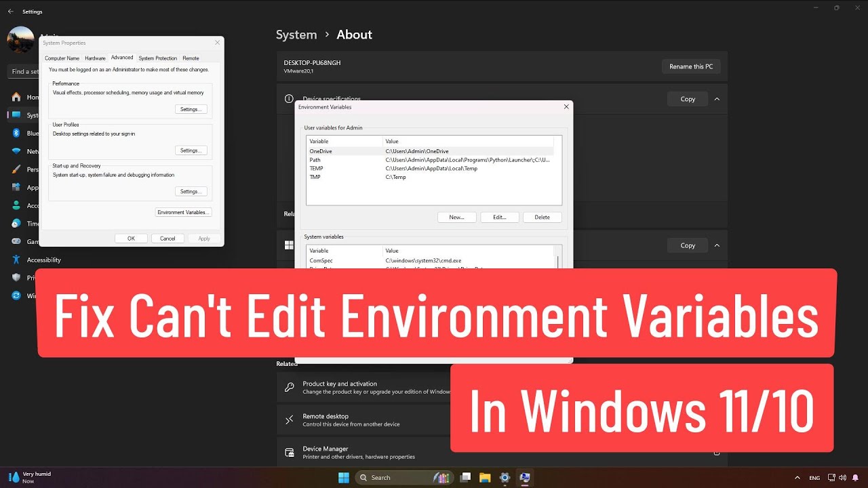868x488 pixels.
Task: Open the Privacy shield icon in sidebar
Action: tap(16, 278)
